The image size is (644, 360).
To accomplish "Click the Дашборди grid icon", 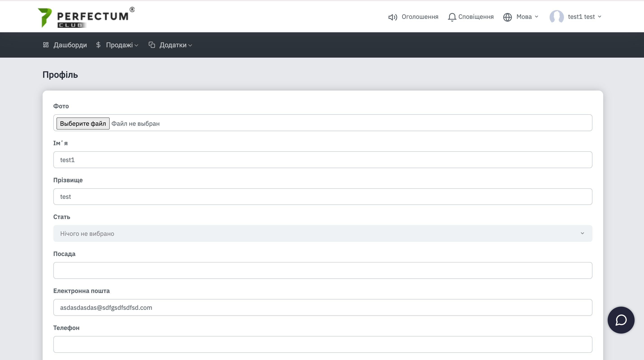I will (46, 45).
